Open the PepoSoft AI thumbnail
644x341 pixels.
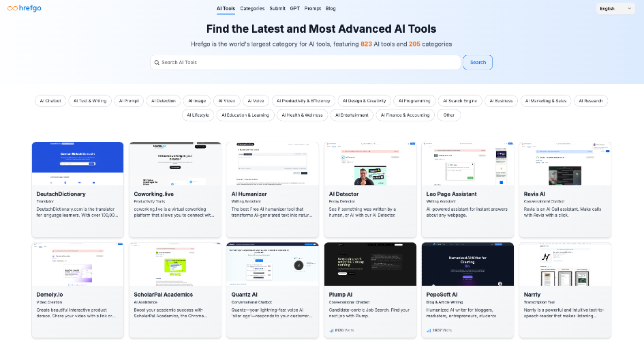click(x=467, y=264)
